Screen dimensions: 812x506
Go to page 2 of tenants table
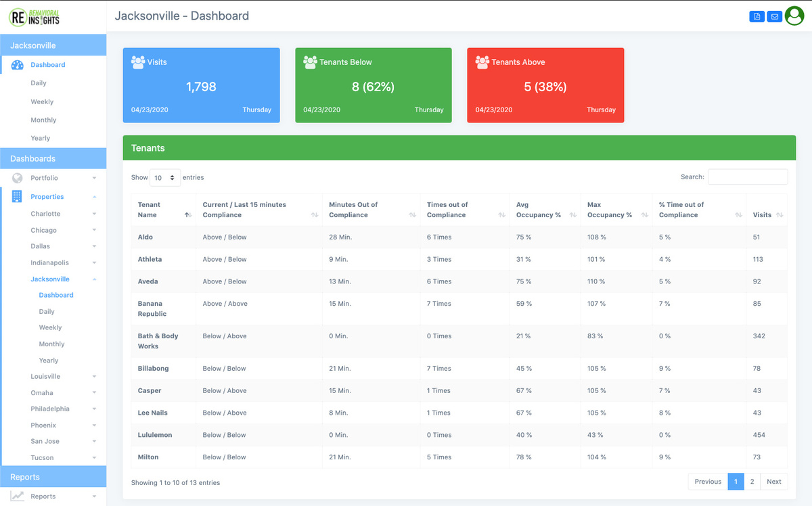[752, 482]
